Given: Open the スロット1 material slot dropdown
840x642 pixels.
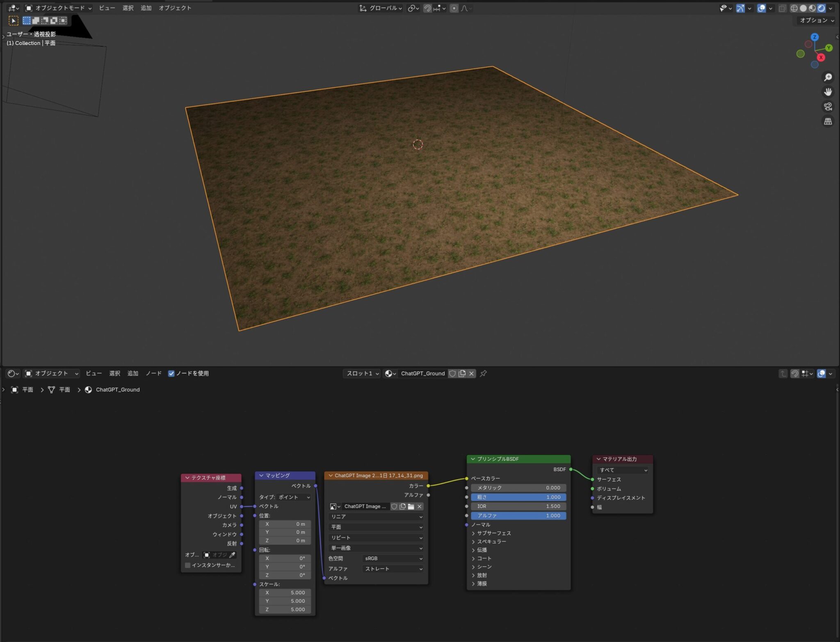Looking at the screenshot, I should pos(361,373).
